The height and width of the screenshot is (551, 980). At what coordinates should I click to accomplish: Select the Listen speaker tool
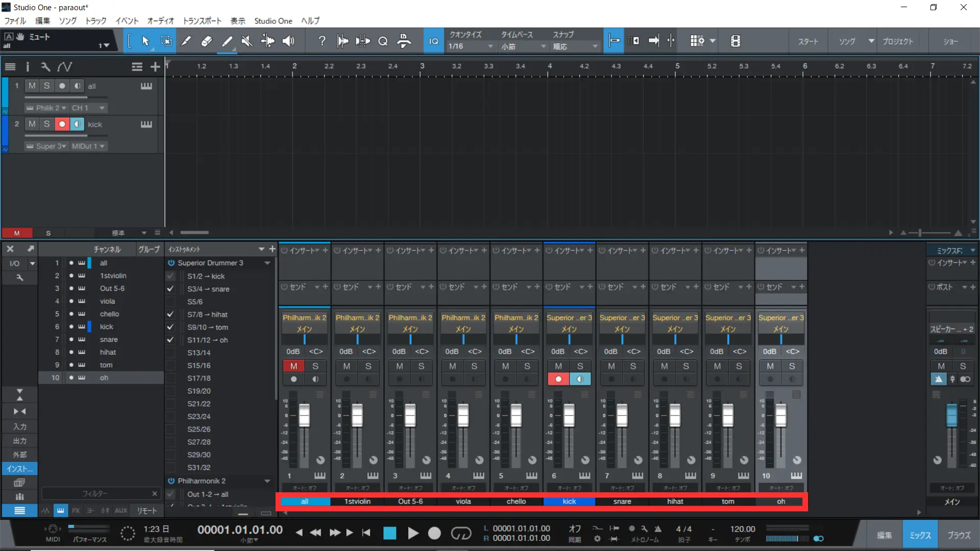click(x=288, y=41)
